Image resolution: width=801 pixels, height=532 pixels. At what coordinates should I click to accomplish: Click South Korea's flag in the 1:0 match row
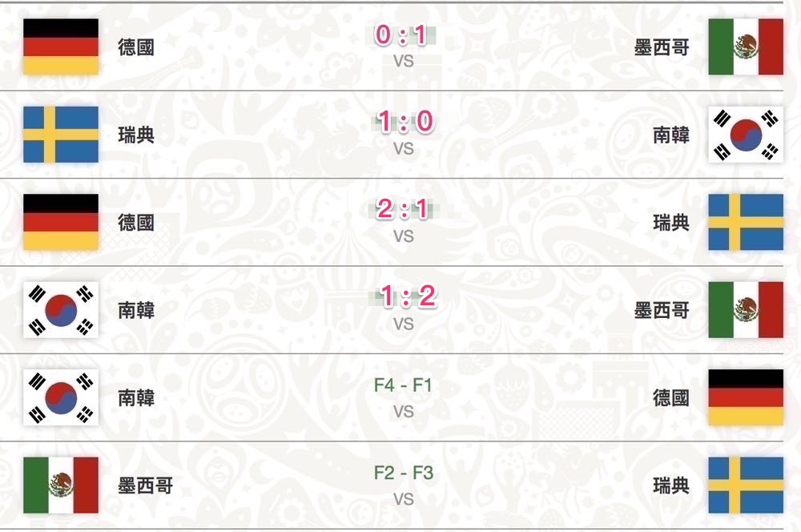click(x=746, y=135)
